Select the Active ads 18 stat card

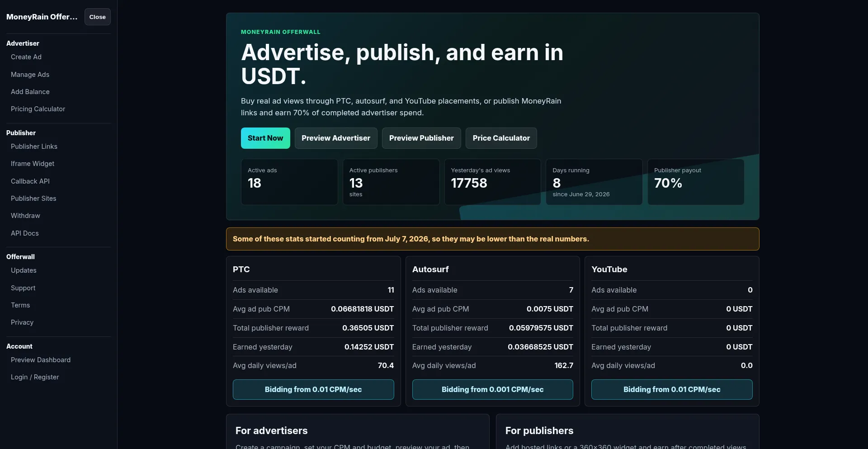(x=289, y=182)
